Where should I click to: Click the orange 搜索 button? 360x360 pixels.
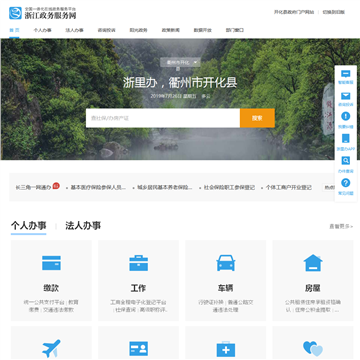coord(257,118)
